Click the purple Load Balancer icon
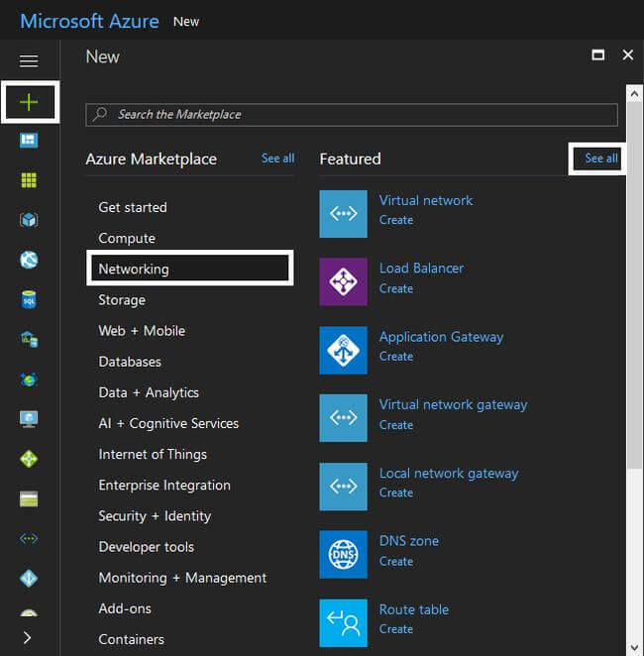This screenshot has width=644, height=656. tap(343, 281)
